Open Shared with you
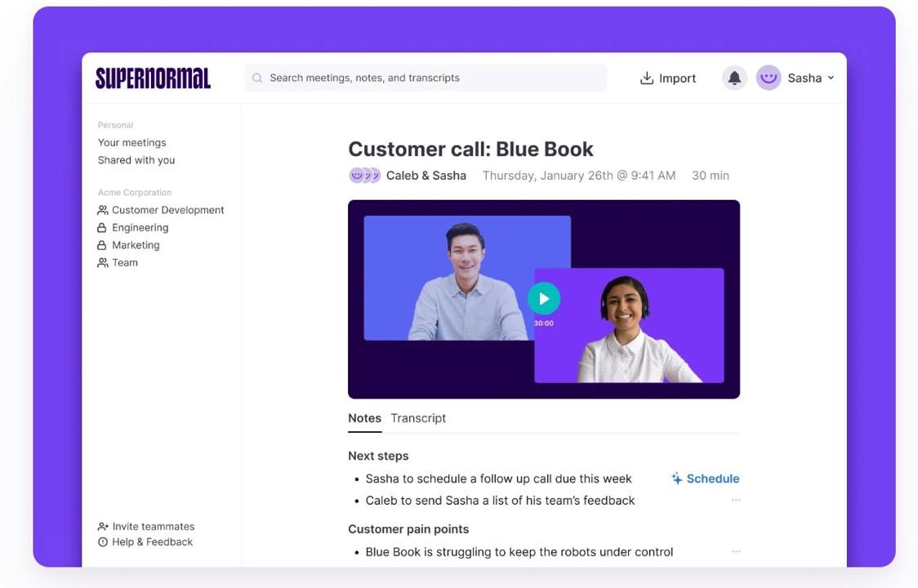918x588 pixels. [136, 160]
